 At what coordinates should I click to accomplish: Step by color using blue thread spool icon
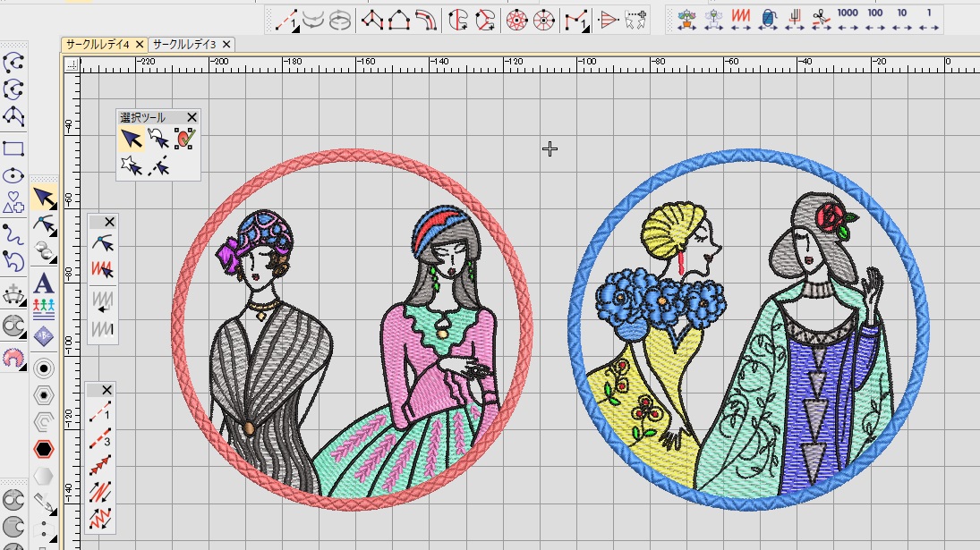tap(768, 20)
